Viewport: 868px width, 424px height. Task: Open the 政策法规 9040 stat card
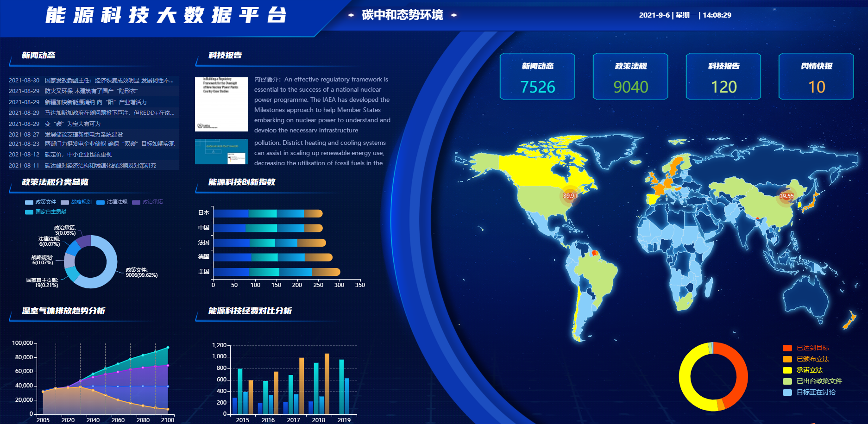630,76
